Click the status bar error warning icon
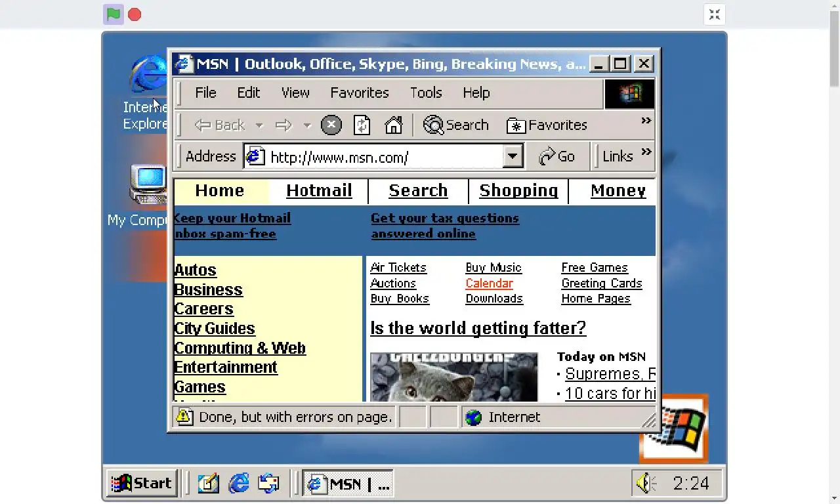 click(184, 417)
